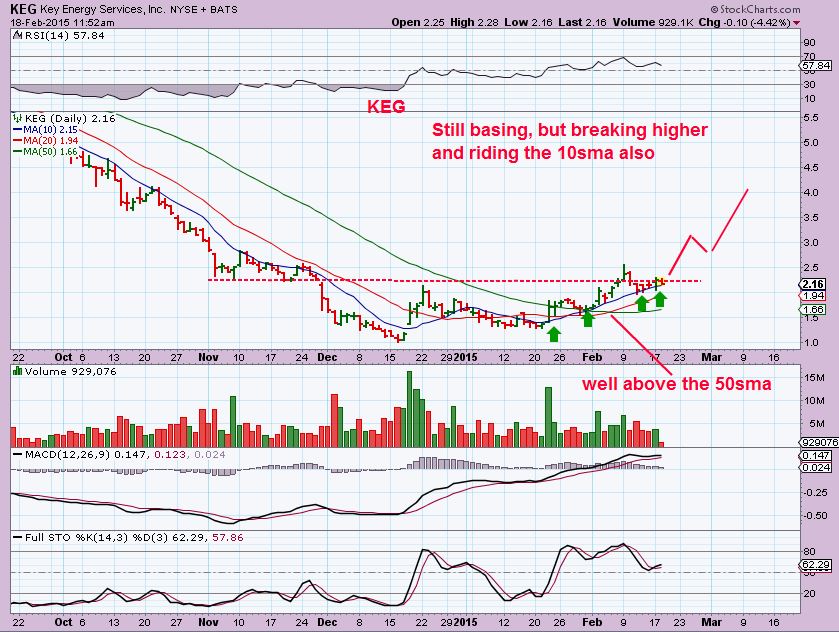Click the 4.0 price level on the price axis
Screen dimensions: 839x632
pos(811,193)
